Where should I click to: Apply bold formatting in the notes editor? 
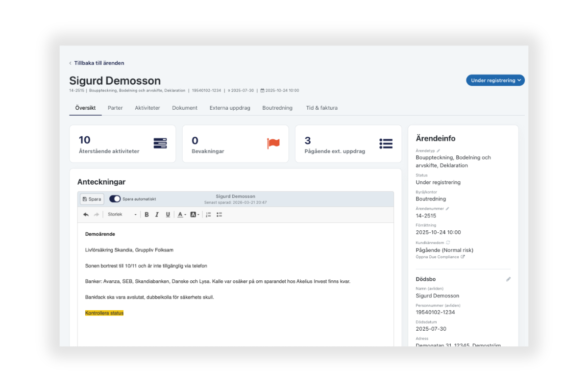[x=147, y=215]
